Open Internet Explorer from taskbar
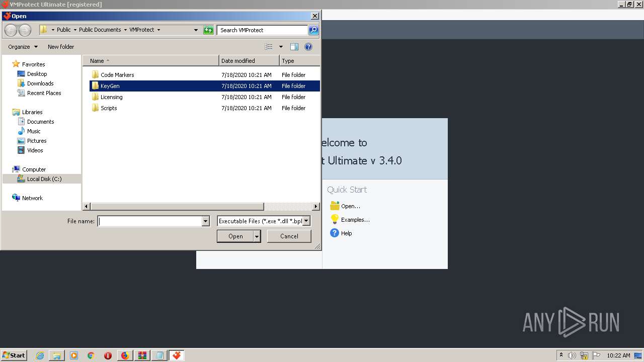This screenshot has height=362, width=644. pos(40,355)
